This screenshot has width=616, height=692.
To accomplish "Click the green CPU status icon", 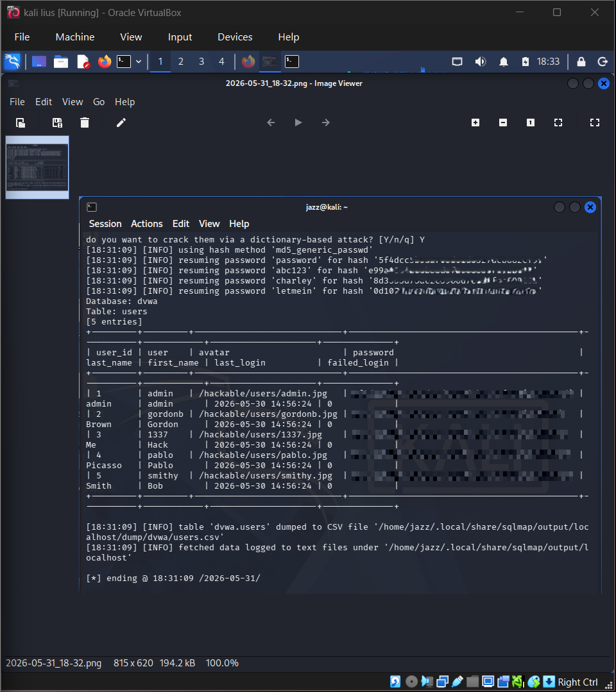I will [x=518, y=681].
